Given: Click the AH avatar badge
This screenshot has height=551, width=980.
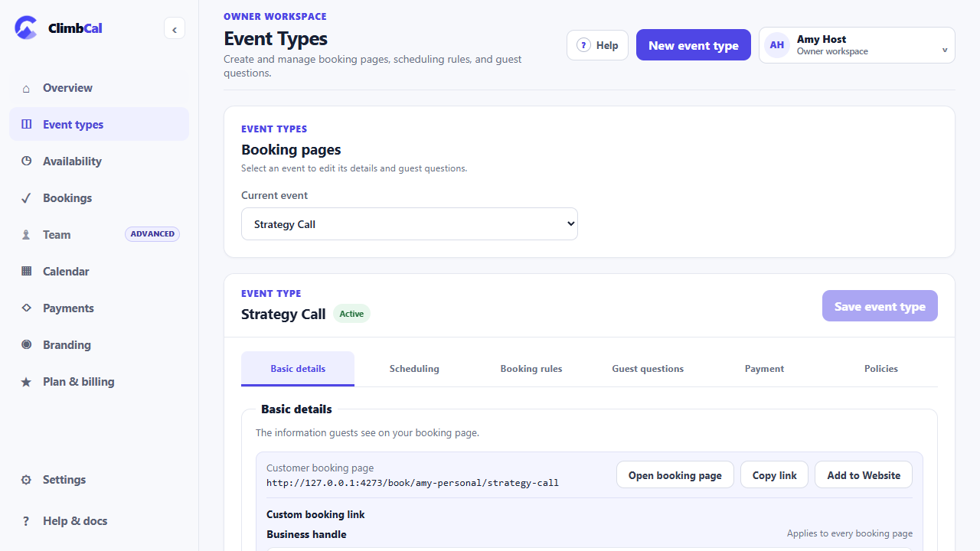Looking at the screenshot, I should click(x=777, y=45).
